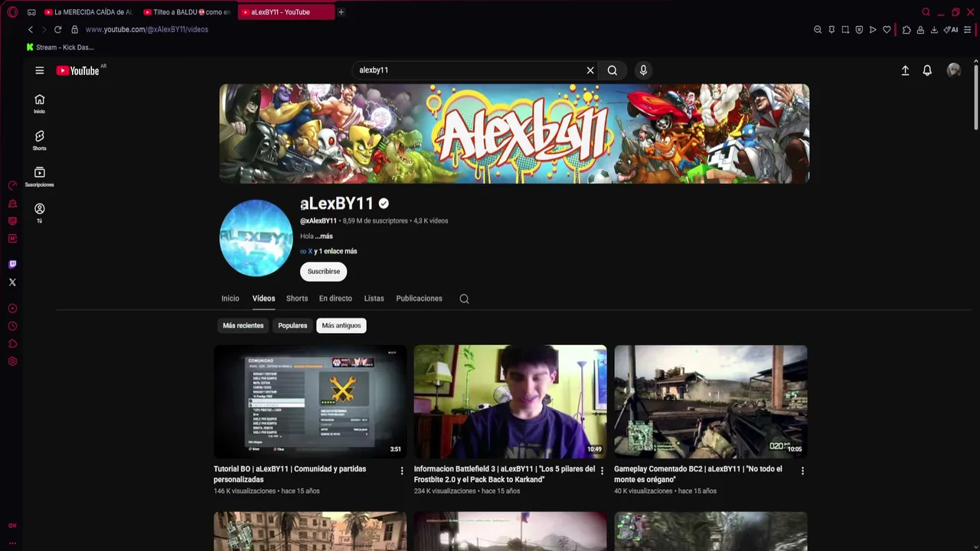The width and height of the screenshot is (980, 551).
Task: Clear the search text with X
Action: click(590, 70)
